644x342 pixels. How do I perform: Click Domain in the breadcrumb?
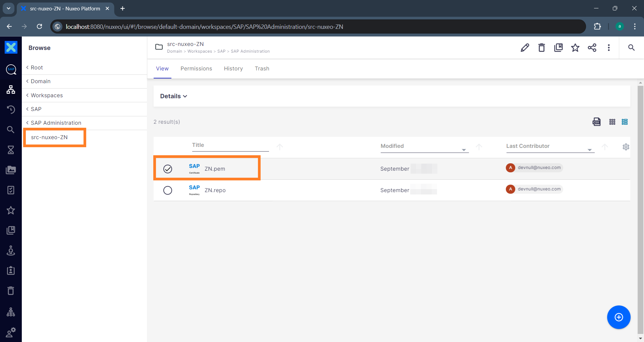(174, 51)
